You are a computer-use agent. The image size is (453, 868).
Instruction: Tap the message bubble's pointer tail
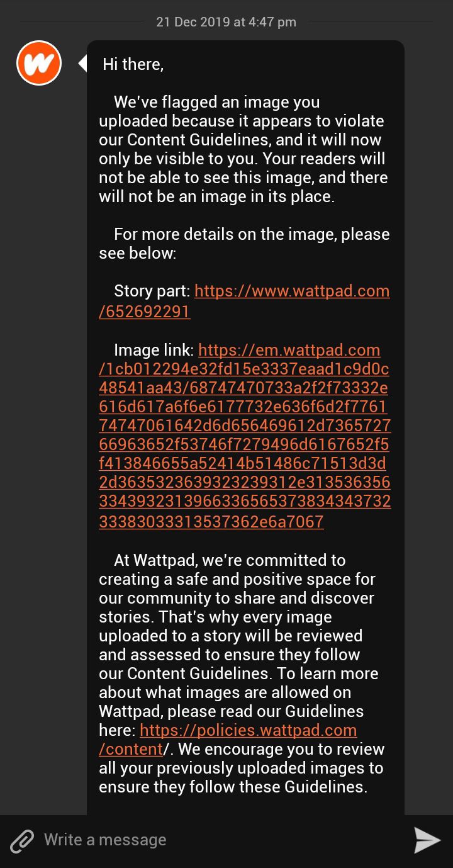pyautogui.click(x=82, y=64)
